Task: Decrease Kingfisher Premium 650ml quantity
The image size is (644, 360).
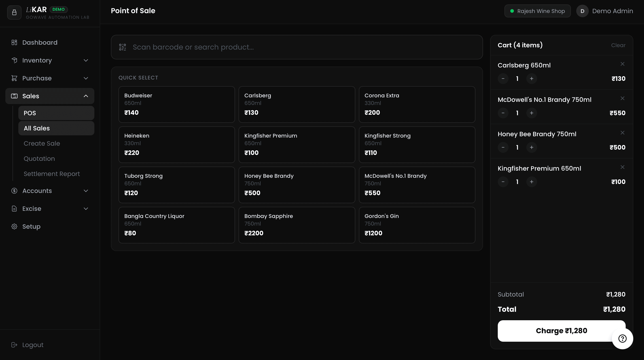Action: click(x=503, y=182)
